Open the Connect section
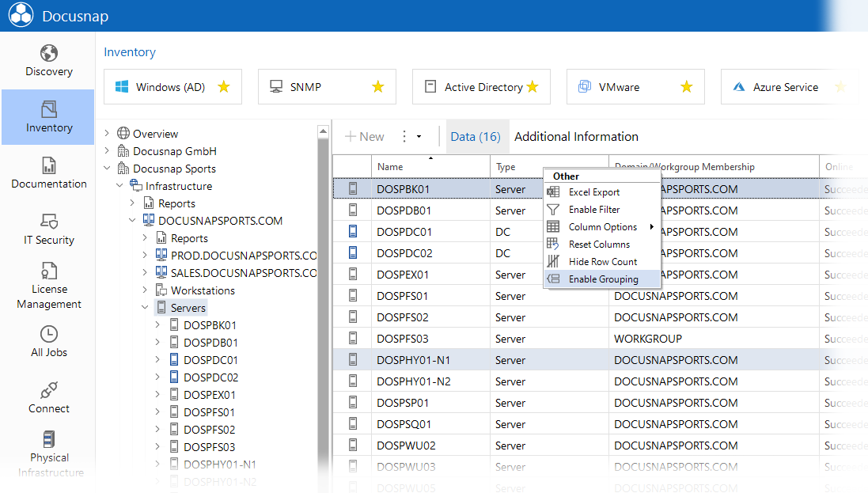 coord(49,398)
